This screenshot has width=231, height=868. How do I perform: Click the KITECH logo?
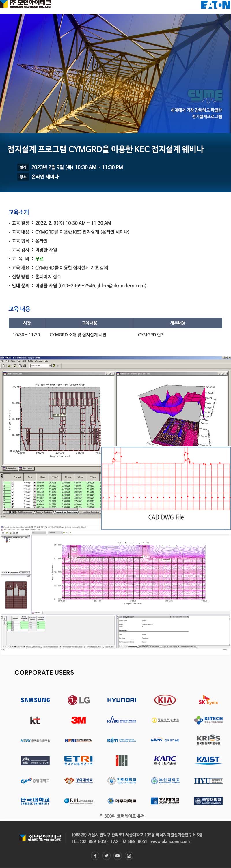click(x=208, y=720)
